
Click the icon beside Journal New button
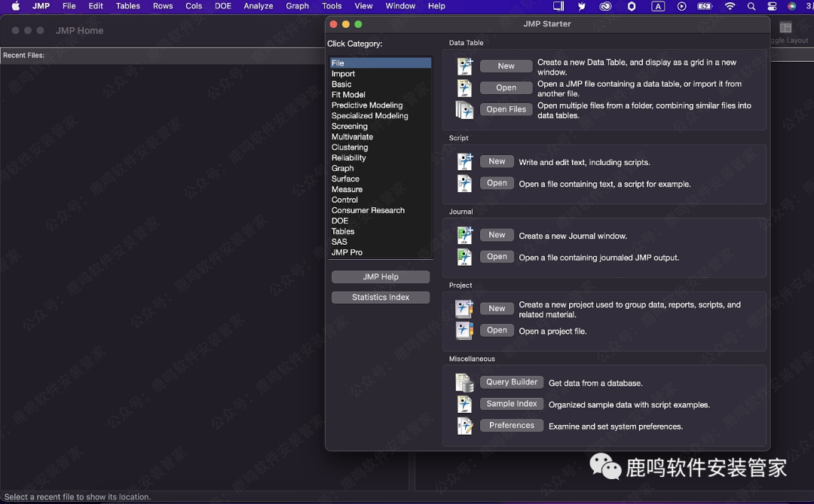pyautogui.click(x=464, y=235)
